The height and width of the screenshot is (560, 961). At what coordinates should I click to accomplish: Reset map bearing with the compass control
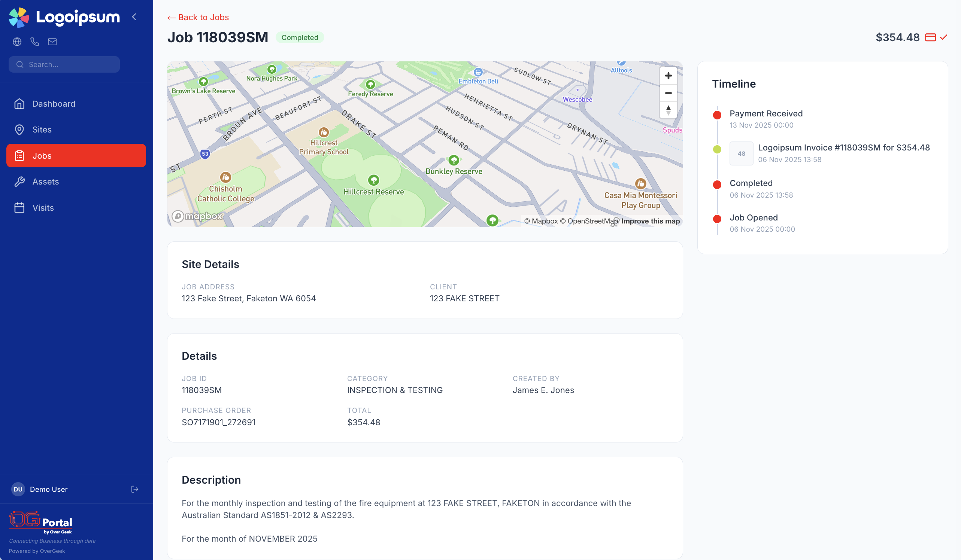coord(668,110)
